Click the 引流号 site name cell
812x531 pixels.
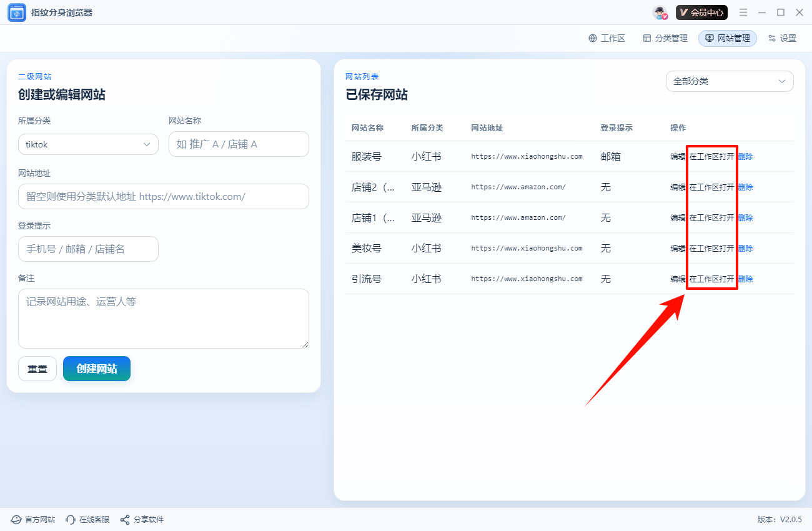[x=367, y=279]
